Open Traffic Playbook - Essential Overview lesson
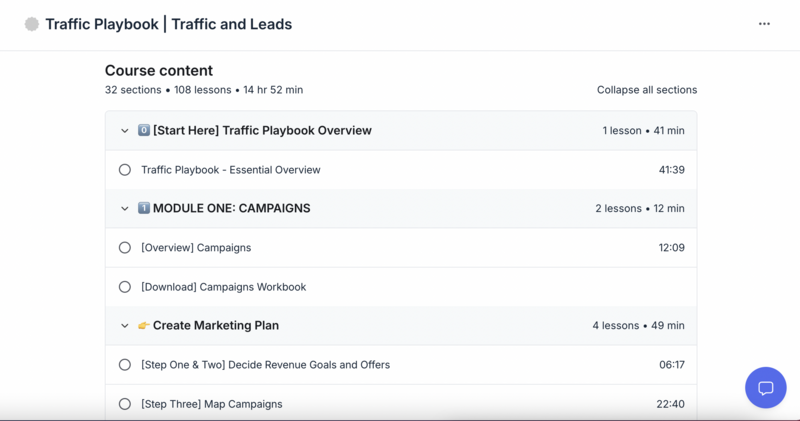800x421 pixels. click(231, 170)
